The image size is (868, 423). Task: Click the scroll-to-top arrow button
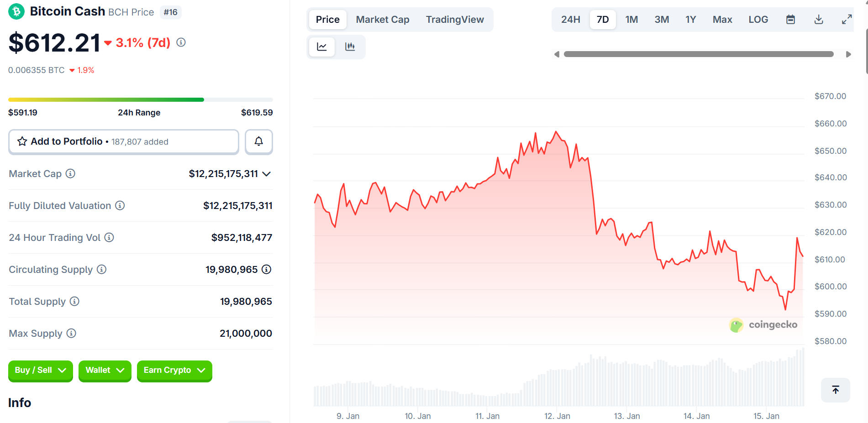point(835,390)
